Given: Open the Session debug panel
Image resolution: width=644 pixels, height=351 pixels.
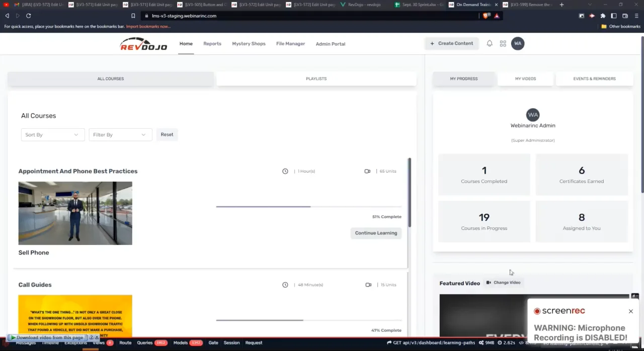Looking at the screenshot, I should [x=231, y=343].
